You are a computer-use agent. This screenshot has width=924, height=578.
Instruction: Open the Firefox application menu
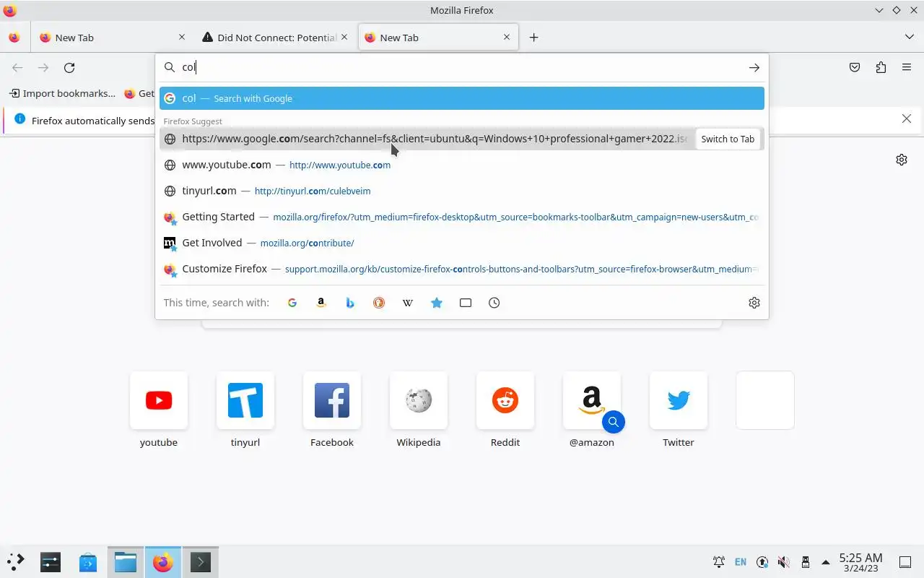(x=907, y=67)
